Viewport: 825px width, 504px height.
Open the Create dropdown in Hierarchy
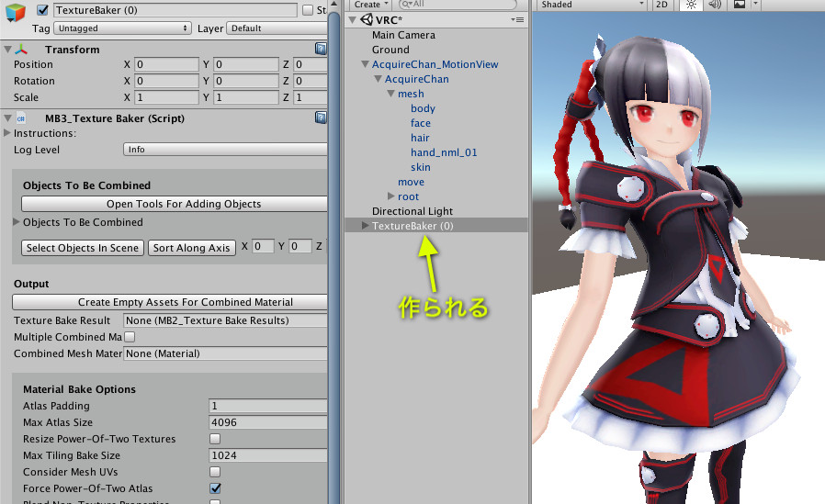(370, 5)
